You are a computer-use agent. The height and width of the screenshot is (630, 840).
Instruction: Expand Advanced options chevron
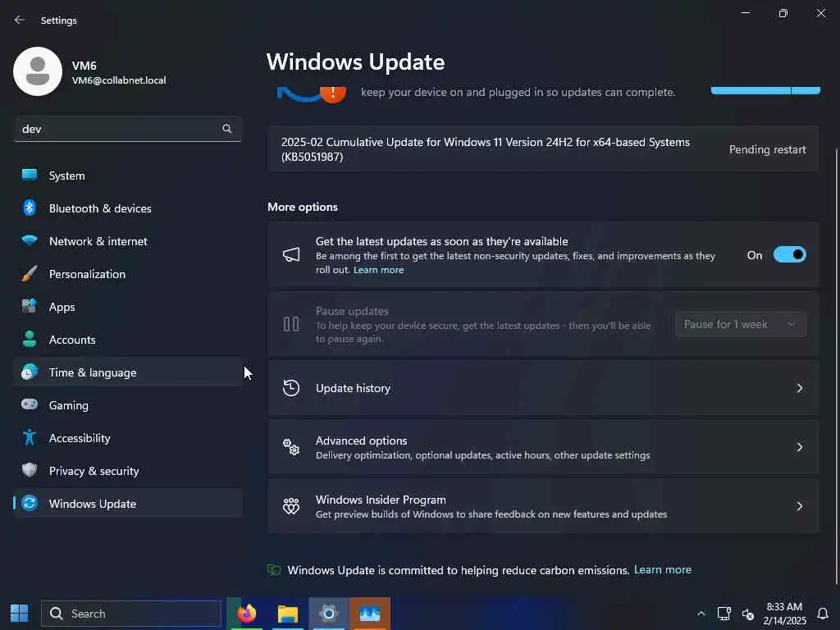click(799, 447)
